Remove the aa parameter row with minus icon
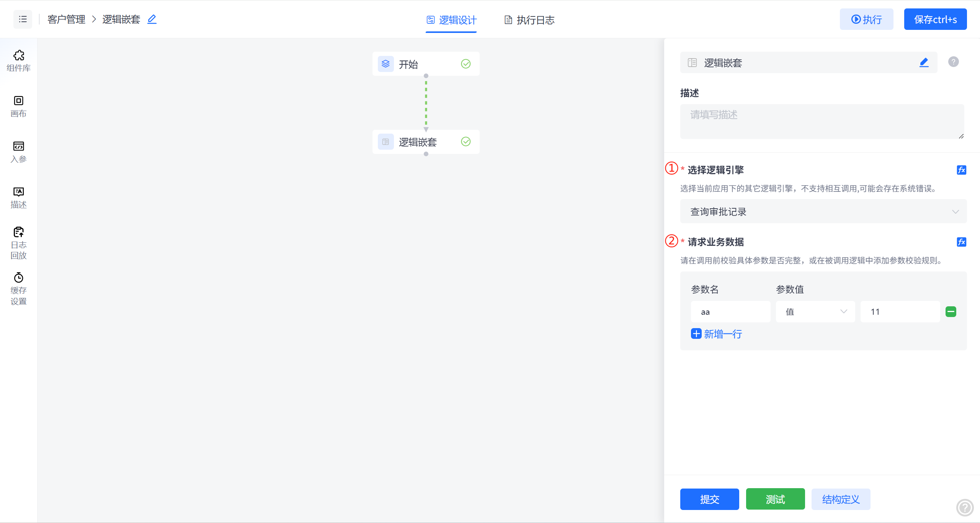 pyautogui.click(x=951, y=312)
